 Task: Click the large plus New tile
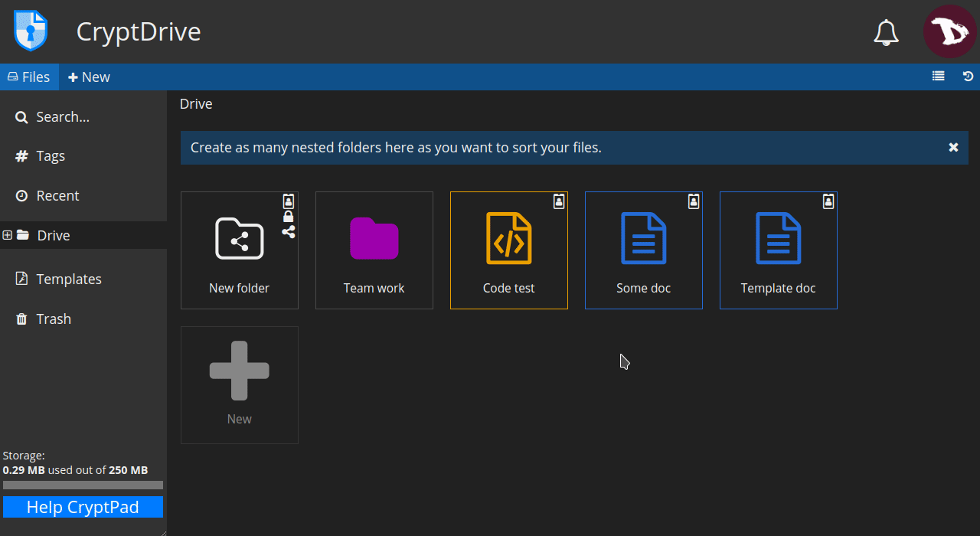pyautogui.click(x=239, y=384)
